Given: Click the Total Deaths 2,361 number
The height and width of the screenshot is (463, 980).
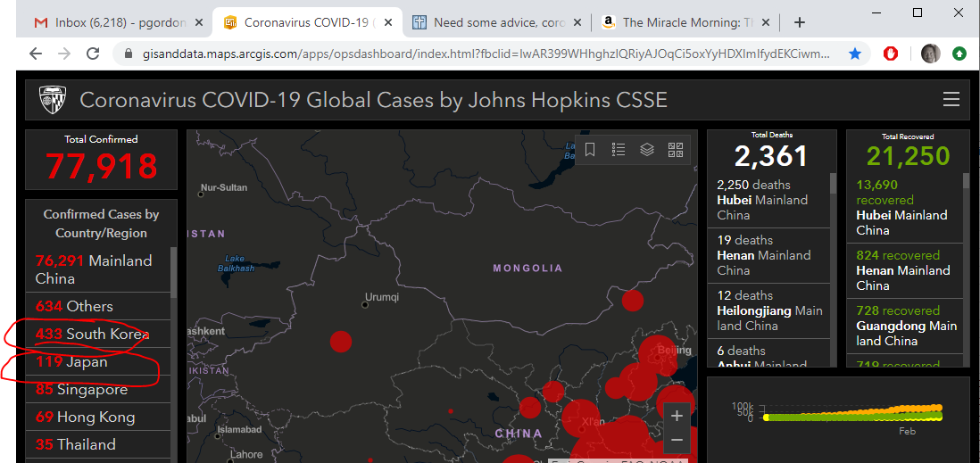Looking at the screenshot, I should (x=771, y=156).
